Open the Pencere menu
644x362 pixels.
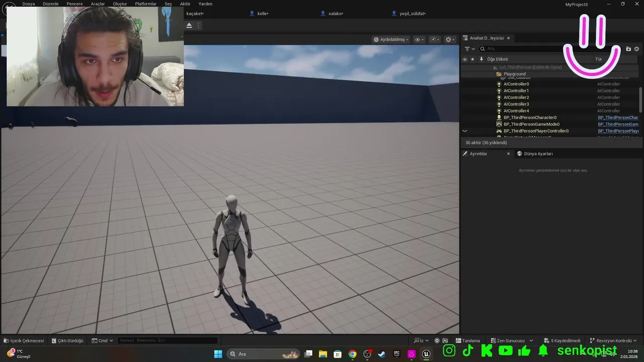coord(74,4)
